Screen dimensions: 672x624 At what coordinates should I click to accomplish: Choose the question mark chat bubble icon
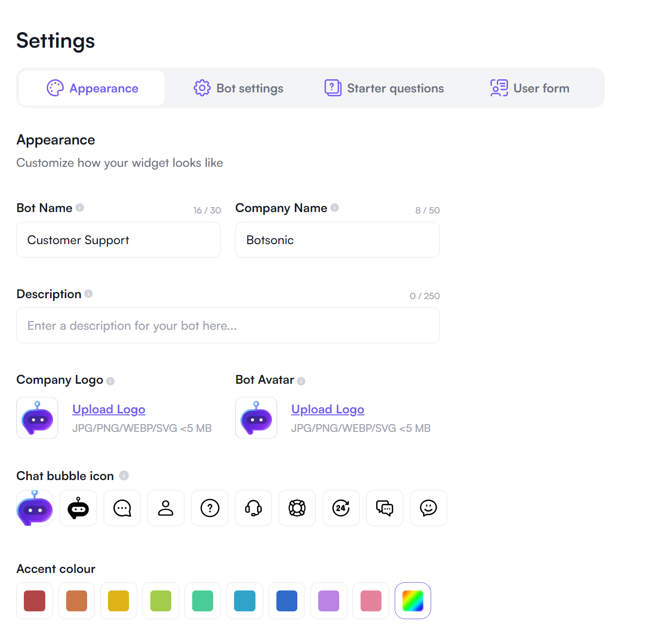(x=210, y=508)
